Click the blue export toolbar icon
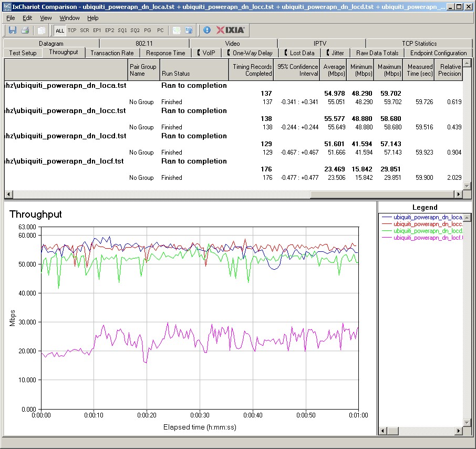 point(189,30)
